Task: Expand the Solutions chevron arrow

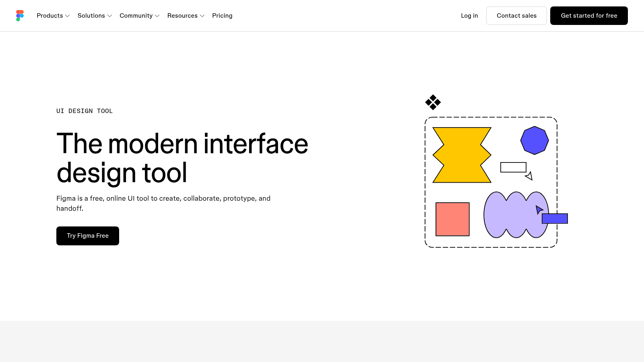Action: [x=109, y=16]
